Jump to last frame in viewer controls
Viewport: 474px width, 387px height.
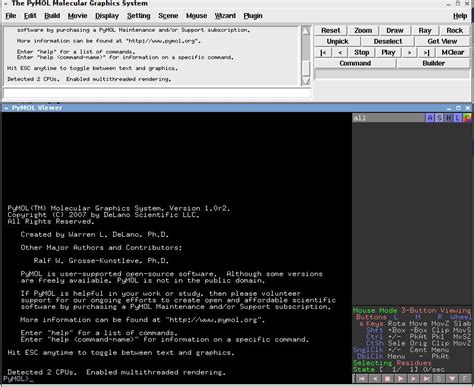pyautogui.click(x=426, y=379)
